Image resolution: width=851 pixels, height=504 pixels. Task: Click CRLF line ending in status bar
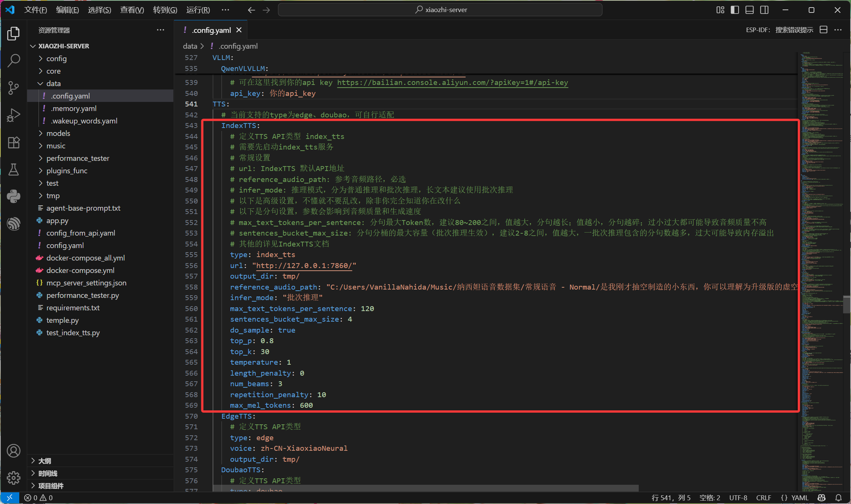coord(763,498)
